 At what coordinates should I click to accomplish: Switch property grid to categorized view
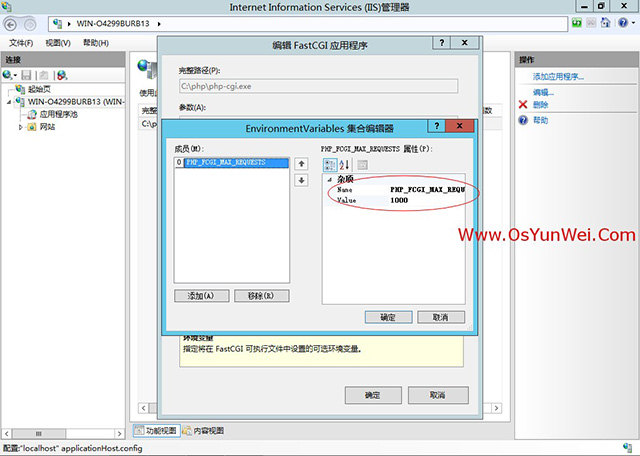coord(330,164)
